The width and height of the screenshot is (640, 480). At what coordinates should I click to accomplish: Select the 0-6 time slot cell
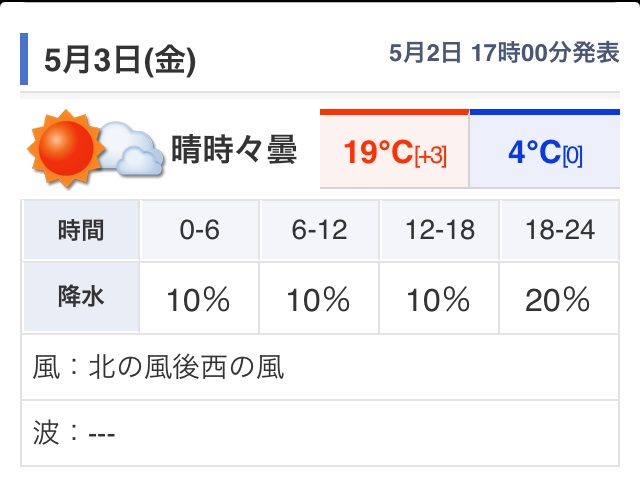[x=200, y=230]
